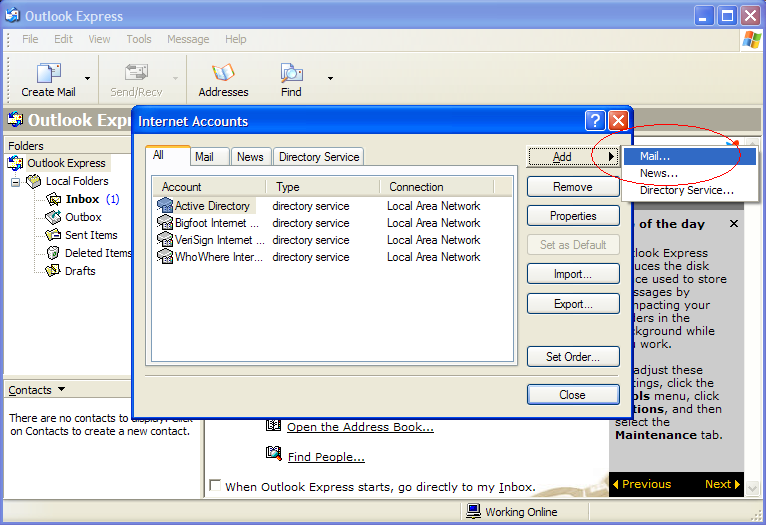Click the Create Mail toolbar icon

[48, 73]
